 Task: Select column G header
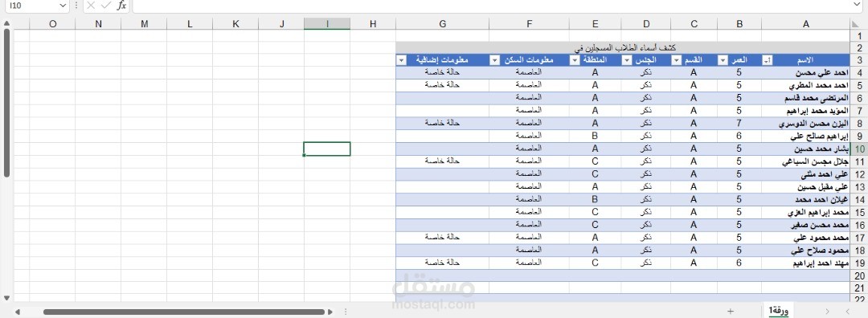442,24
